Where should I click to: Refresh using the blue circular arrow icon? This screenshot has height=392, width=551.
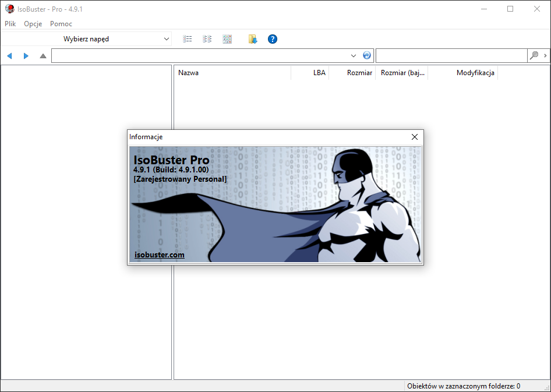pyautogui.click(x=367, y=55)
